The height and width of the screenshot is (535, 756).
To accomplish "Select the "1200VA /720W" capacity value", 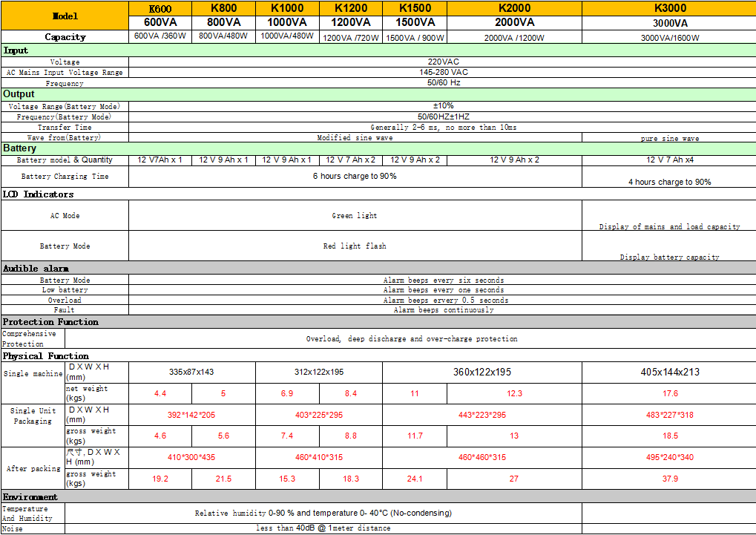I will point(350,38).
